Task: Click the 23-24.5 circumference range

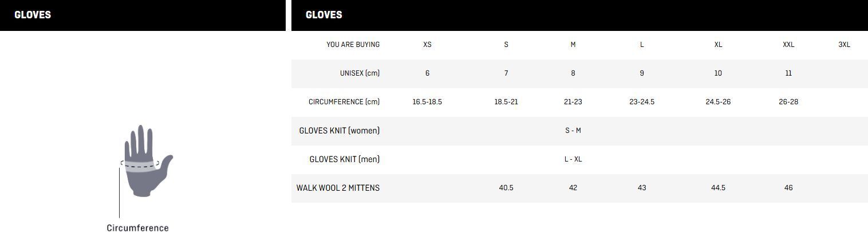Action: point(641,102)
